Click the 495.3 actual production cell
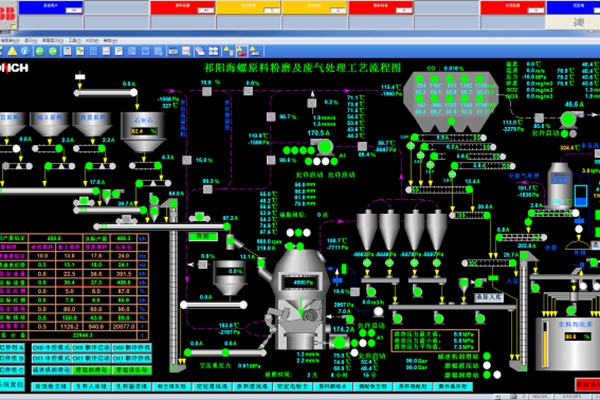The width and height of the screenshot is (600, 400). (x=124, y=238)
